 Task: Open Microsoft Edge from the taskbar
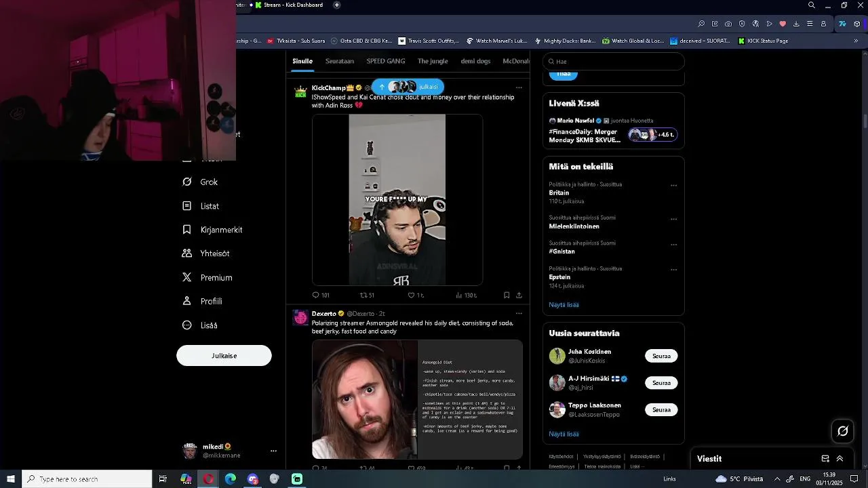click(x=231, y=479)
